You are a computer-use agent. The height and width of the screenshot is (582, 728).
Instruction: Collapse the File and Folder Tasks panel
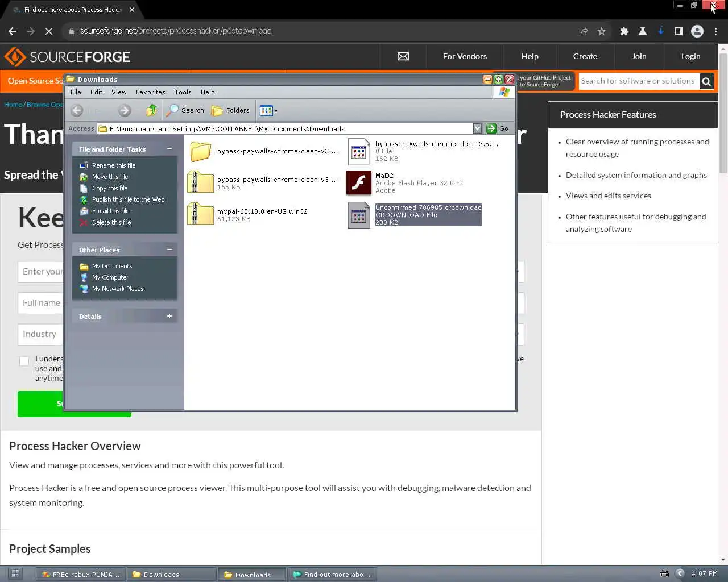click(x=169, y=149)
